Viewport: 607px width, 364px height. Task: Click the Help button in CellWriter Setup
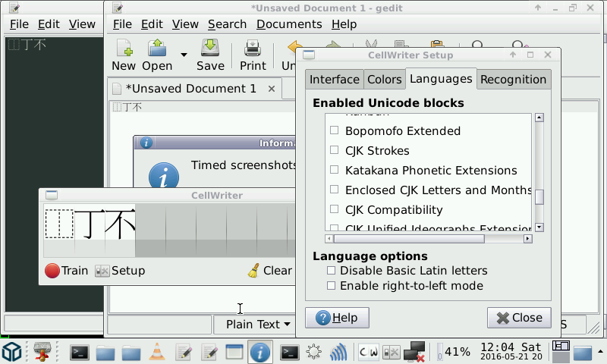tap(337, 318)
